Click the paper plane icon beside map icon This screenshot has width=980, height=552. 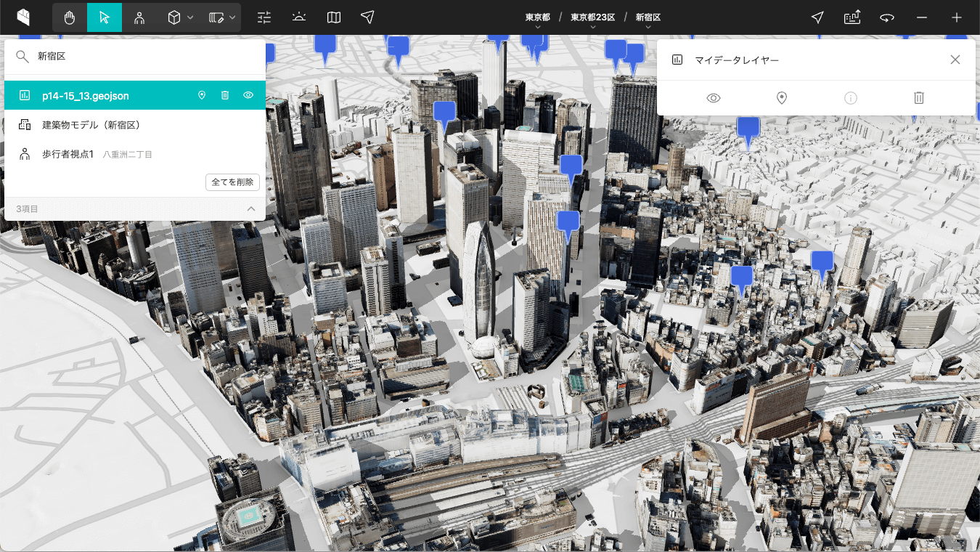pyautogui.click(x=368, y=17)
